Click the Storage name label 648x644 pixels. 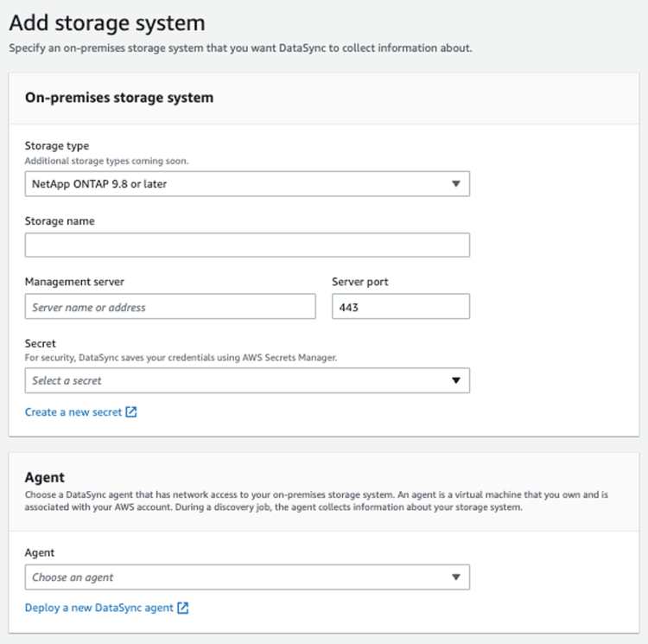(x=60, y=221)
